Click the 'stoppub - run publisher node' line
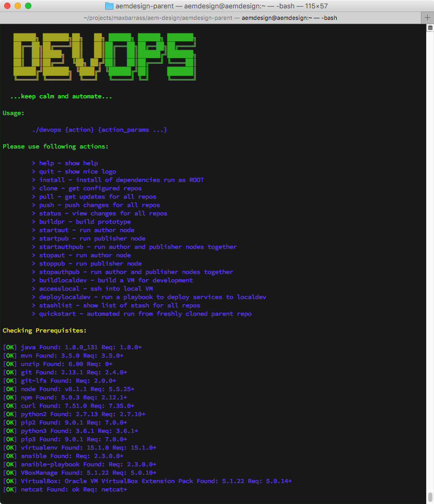This screenshot has height=504, width=434. point(87,264)
